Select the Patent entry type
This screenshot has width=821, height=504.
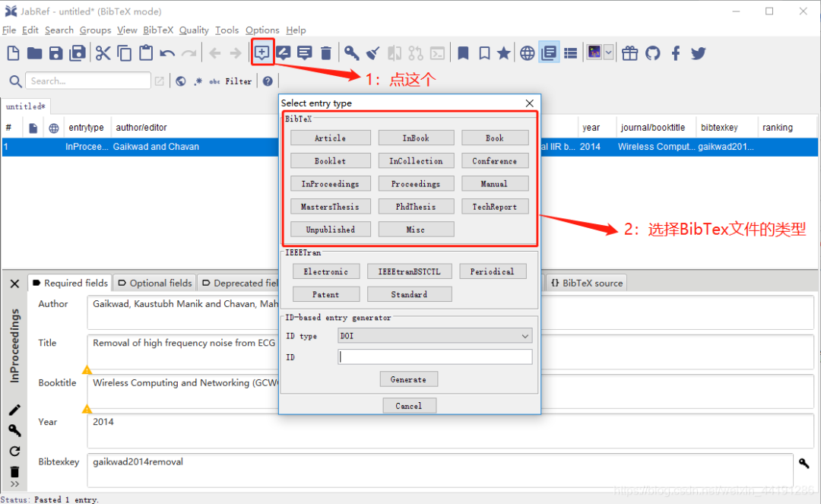(x=325, y=295)
